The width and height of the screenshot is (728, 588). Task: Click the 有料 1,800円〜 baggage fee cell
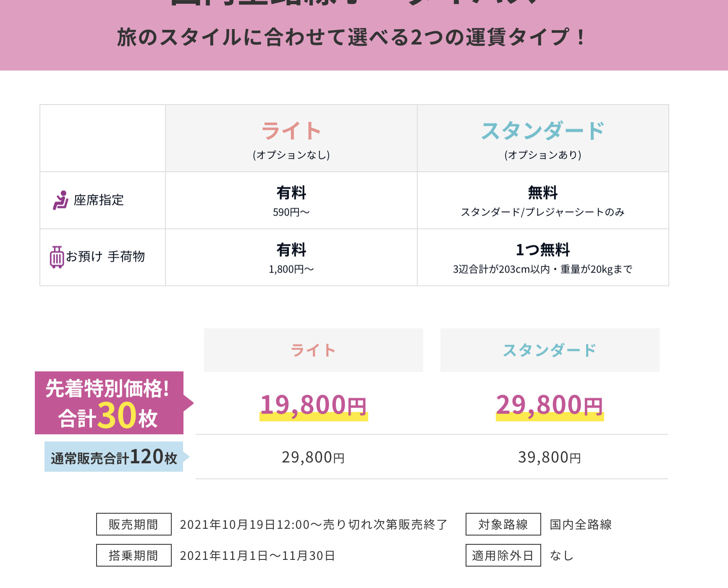coord(291,257)
